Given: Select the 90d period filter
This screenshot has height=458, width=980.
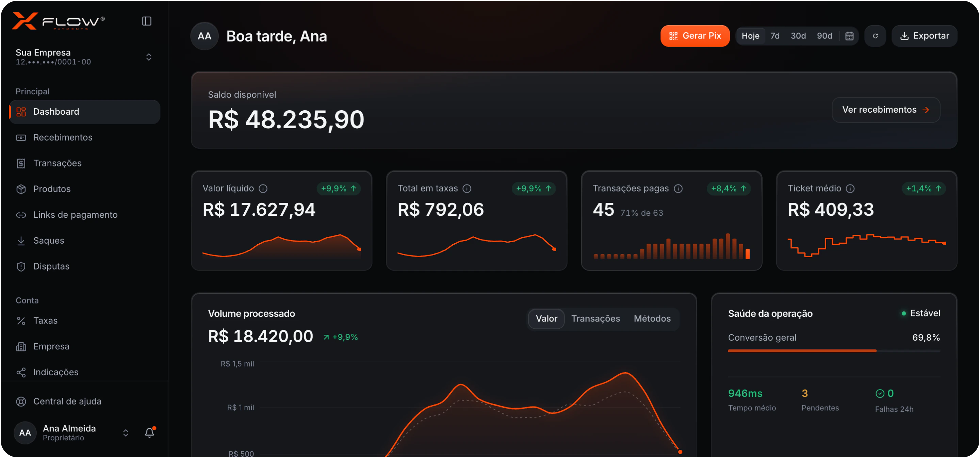Looking at the screenshot, I should pyautogui.click(x=824, y=36).
